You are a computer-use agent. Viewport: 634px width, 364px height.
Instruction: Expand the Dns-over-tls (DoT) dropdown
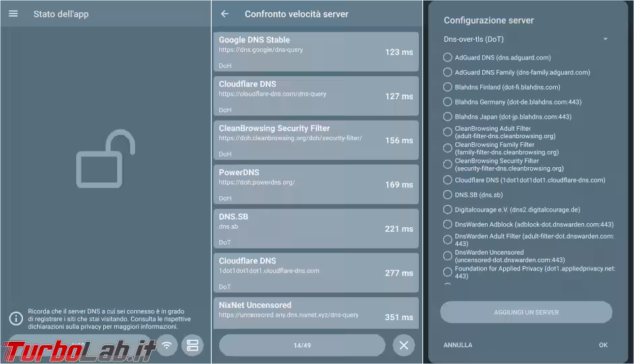[526, 39]
